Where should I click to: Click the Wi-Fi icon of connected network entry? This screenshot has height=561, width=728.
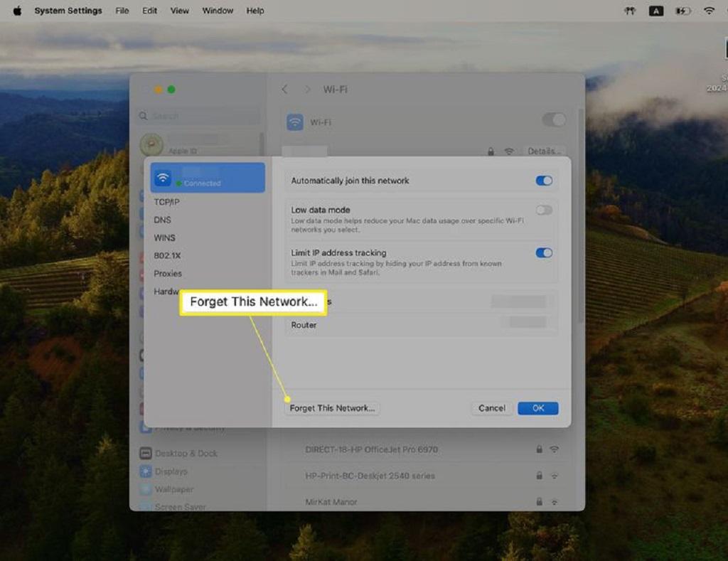(163, 178)
